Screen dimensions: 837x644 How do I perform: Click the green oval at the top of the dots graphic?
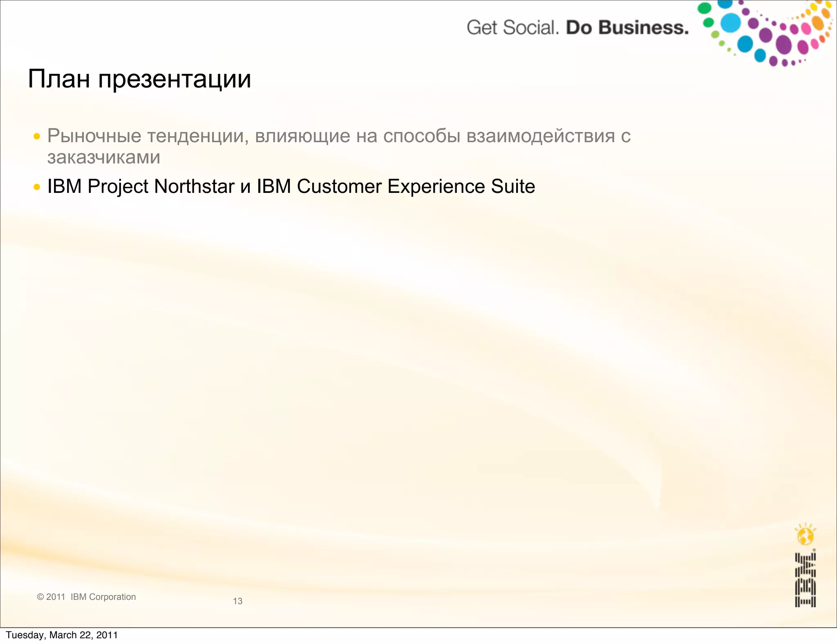point(704,8)
